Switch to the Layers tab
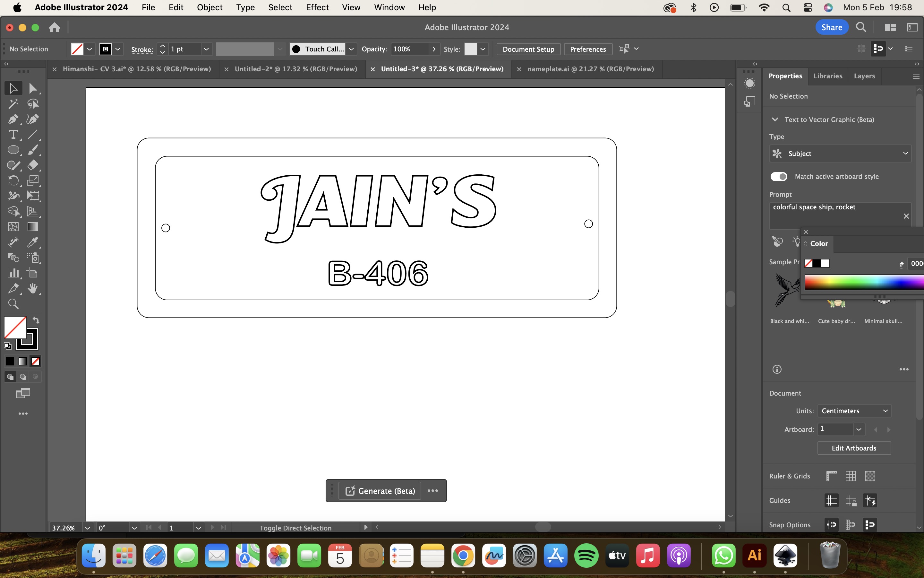Viewport: 924px width, 578px height. coord(864,76)
